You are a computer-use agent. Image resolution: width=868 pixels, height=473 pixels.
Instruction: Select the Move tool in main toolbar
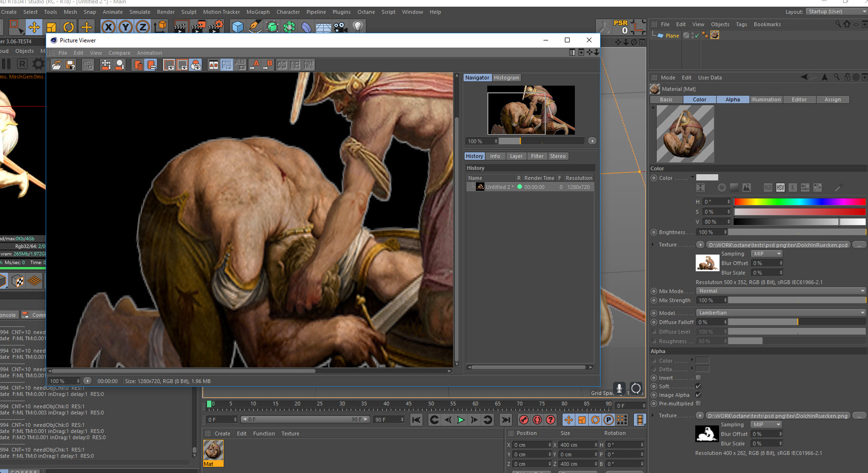pos(34,27)
